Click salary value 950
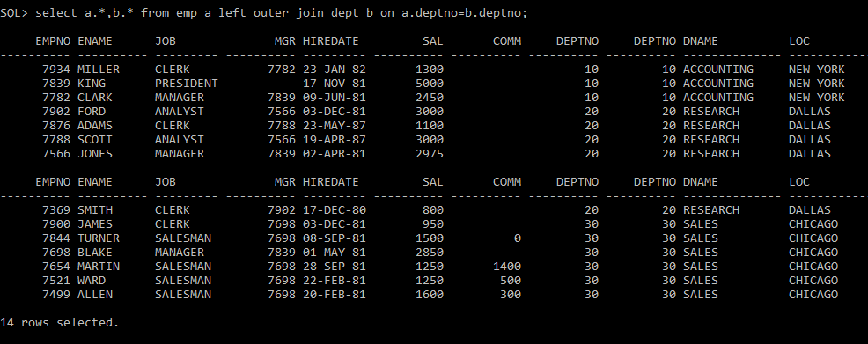The image size is (868, 344). (x=433, y=224)
